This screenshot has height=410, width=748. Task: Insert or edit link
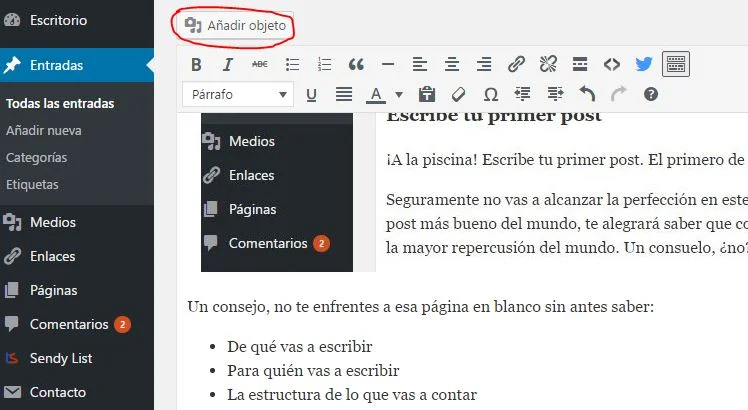(x=516, y=64)
